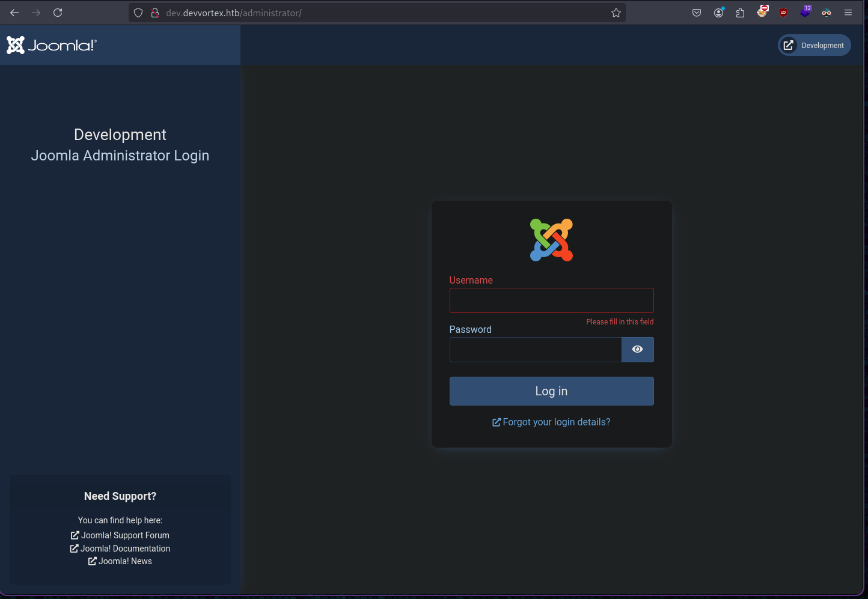Click the glasses extension icon
The image size is (868, 599).
click(827, 13)
